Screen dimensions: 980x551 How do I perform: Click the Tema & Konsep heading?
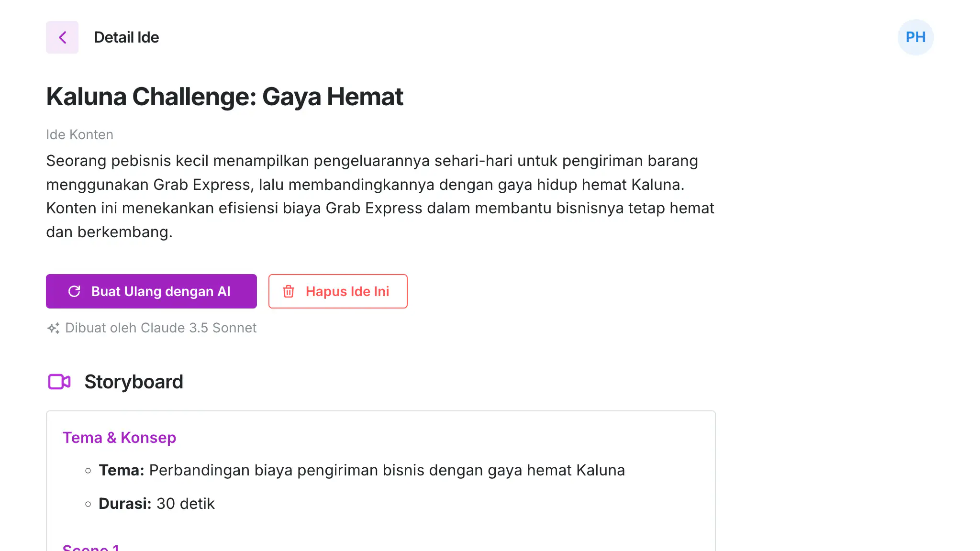(119, 438)
